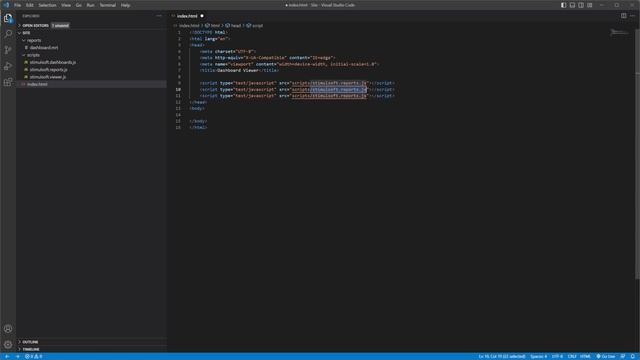Screen dimensions: 640x360
Task: Click the VS Code logo in title bar
Action: click(x=6, y=5)
